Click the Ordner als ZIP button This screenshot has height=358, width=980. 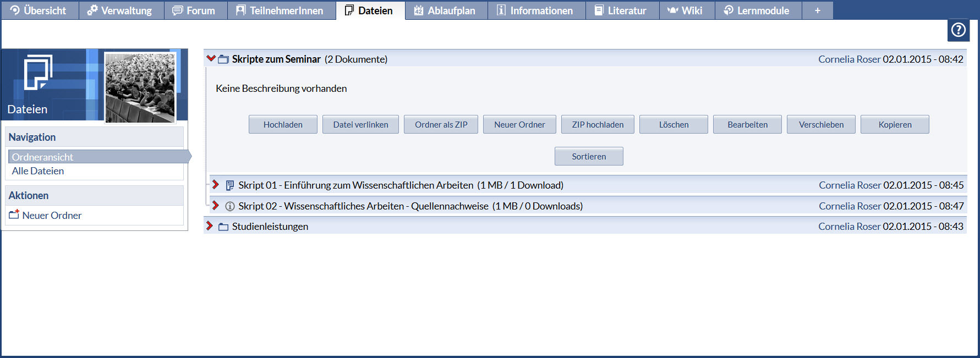click(x=441, y=125)
